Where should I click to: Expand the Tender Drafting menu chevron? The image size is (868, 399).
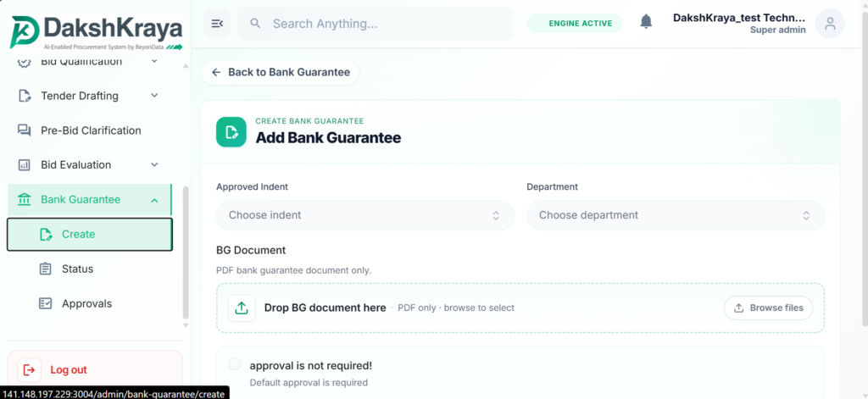click(x=154, y=96)
